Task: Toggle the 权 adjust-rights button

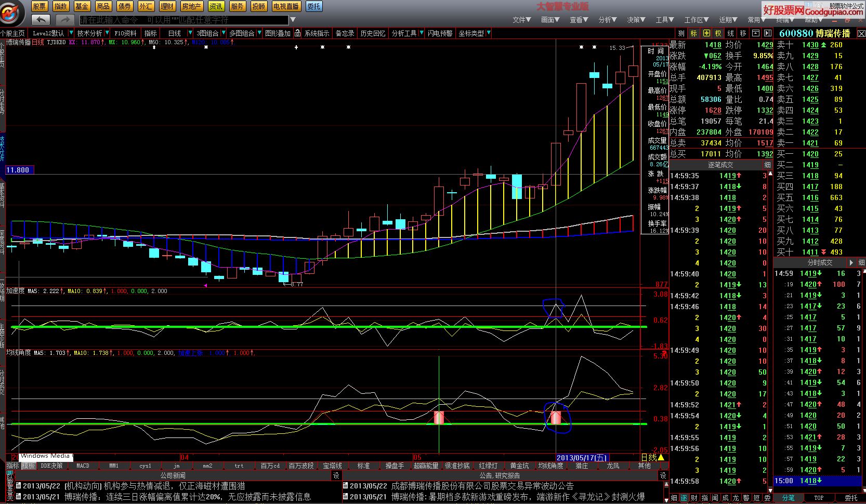Action: (x=718, y=33)
